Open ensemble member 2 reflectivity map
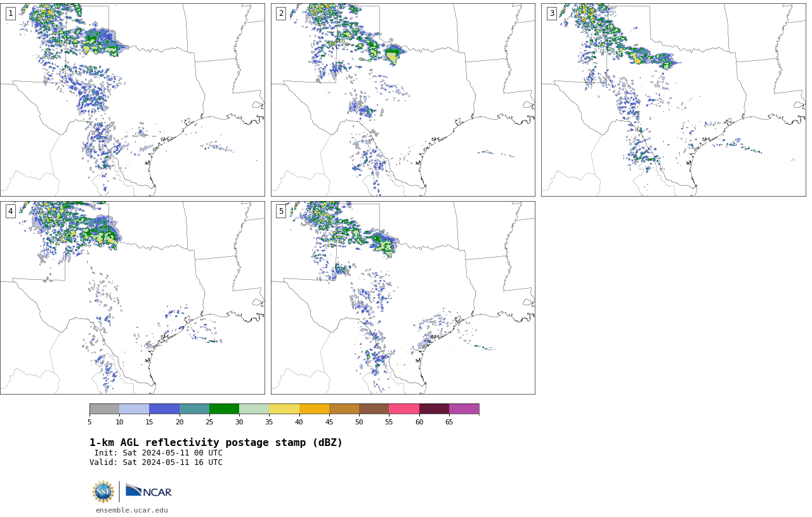Screen dimensions: 812x517 pos(403,100)
